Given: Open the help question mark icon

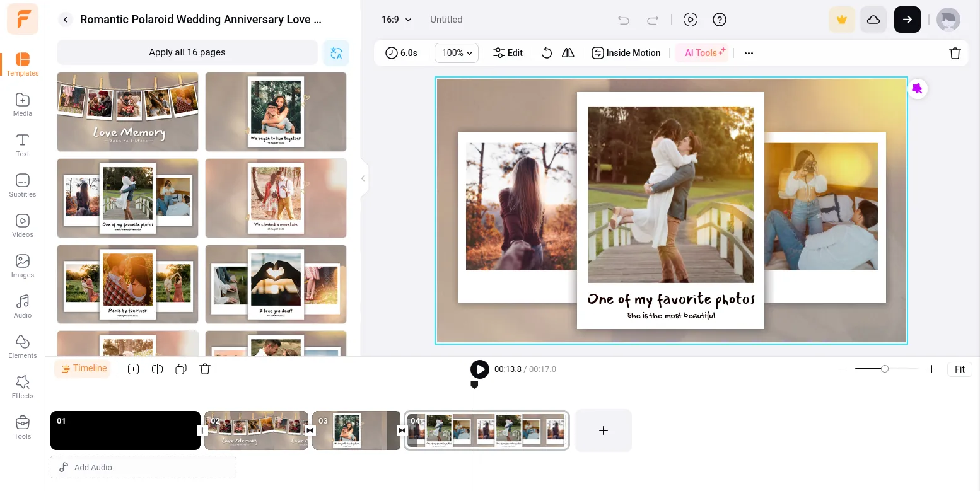Looking at the screenshot, I should coord(720,20).
